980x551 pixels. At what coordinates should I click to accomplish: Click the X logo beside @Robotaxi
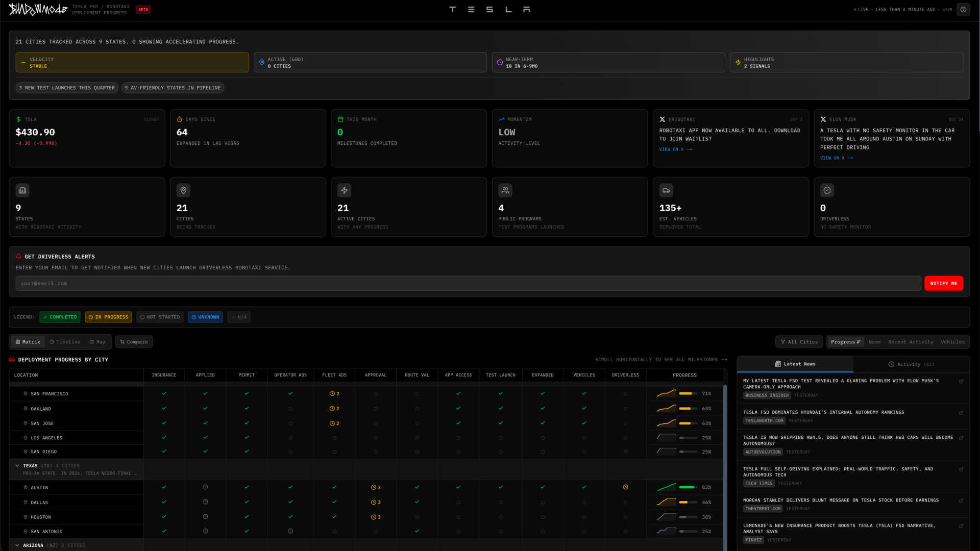pyautogui.click(x=663, y=119)
